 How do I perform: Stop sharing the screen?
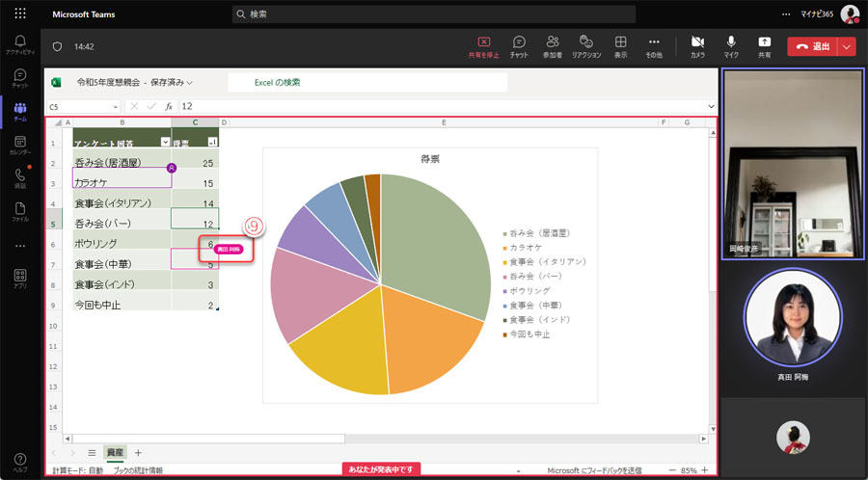[484, 47]
